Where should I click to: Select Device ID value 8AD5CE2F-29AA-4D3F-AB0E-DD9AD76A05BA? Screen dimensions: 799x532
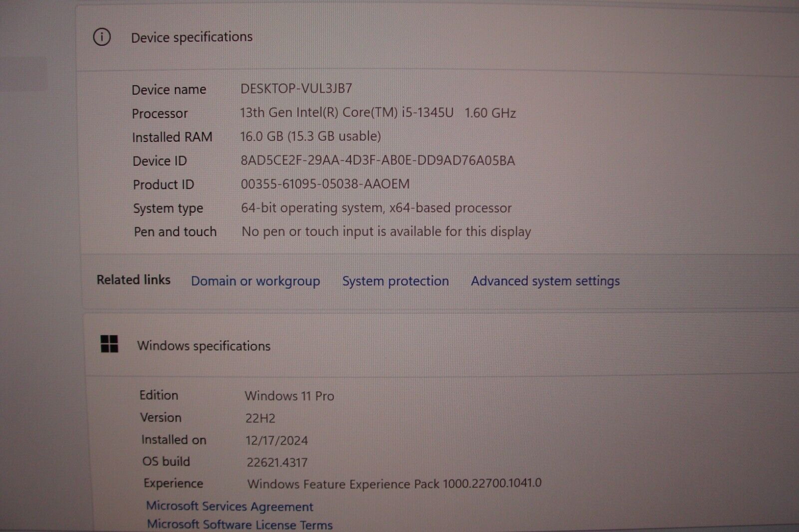[x=378, y=160]
